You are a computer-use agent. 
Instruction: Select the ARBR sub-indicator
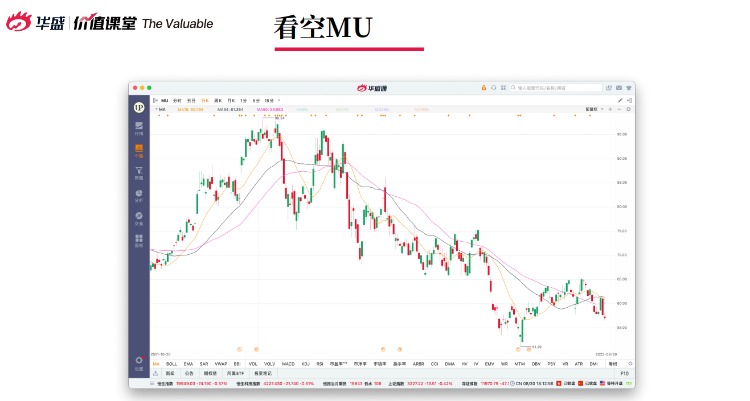click(418, 364)
